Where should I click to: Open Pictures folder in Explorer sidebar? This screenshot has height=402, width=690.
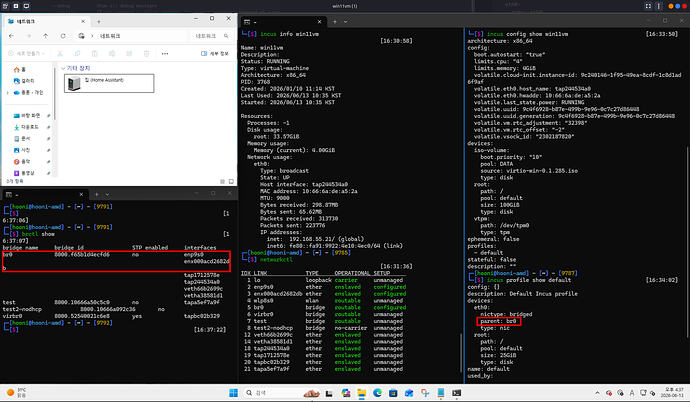(22, 150)
